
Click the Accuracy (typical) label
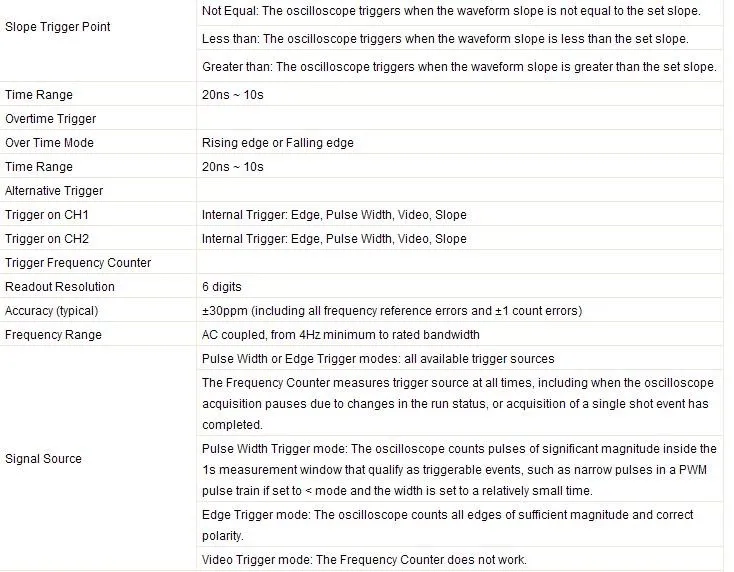click(x=51, y=311)
